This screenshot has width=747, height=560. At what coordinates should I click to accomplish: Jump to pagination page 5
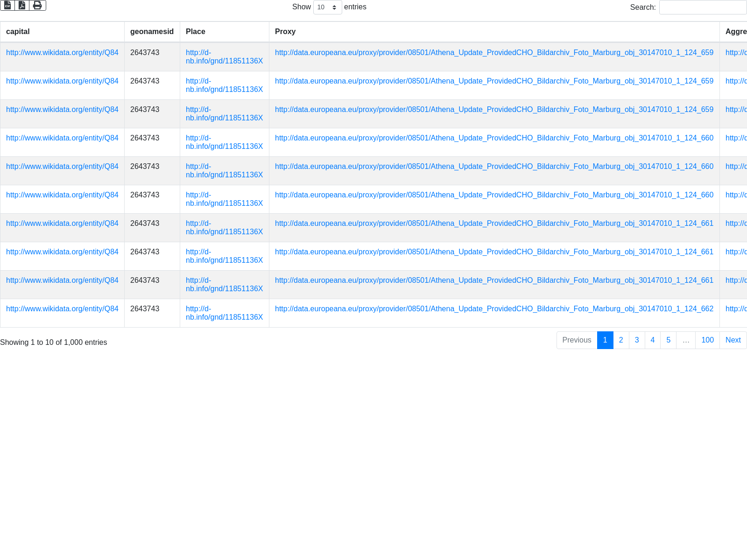coord(669,340)
